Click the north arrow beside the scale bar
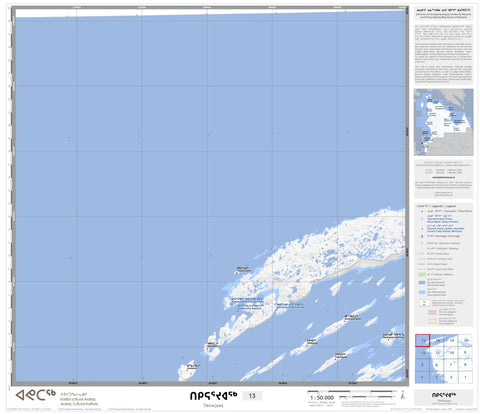The image size is (480, 414). (x=403, y=395)
